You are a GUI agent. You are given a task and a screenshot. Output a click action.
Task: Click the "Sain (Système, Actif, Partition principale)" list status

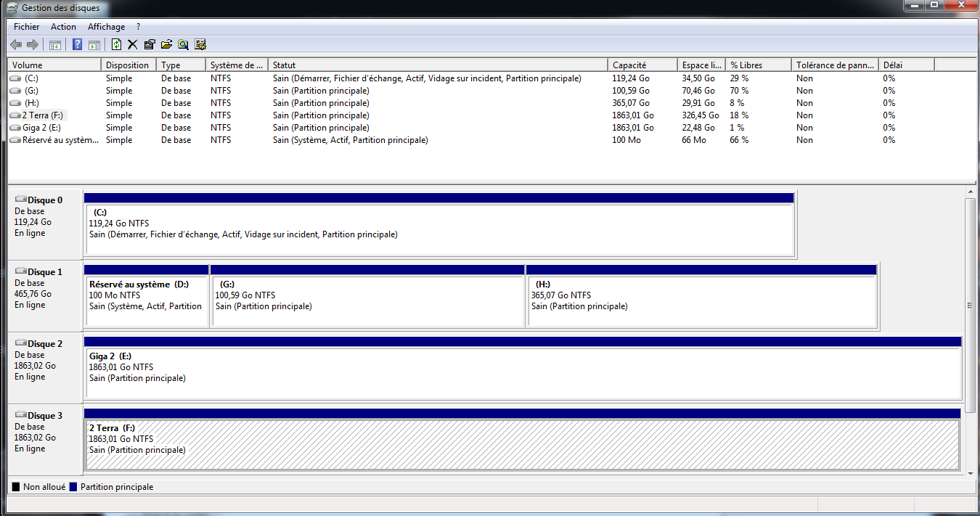(351, 140)
